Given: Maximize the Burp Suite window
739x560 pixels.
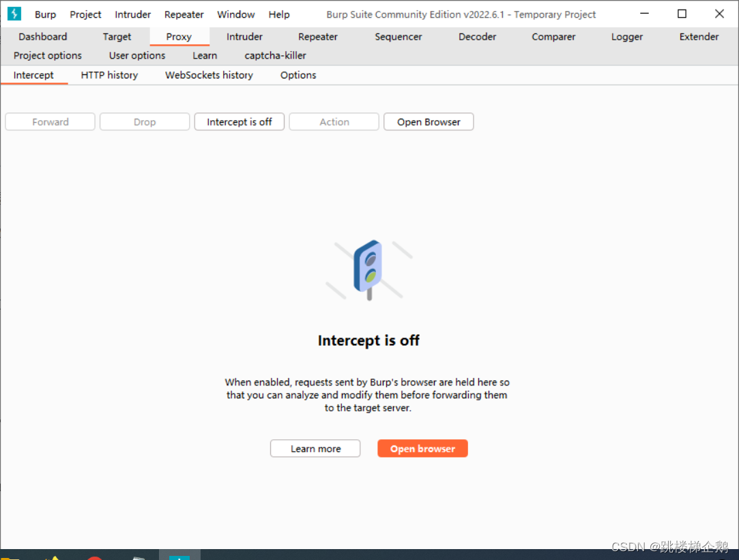Looking at the screenshot, I should point(682,14).
